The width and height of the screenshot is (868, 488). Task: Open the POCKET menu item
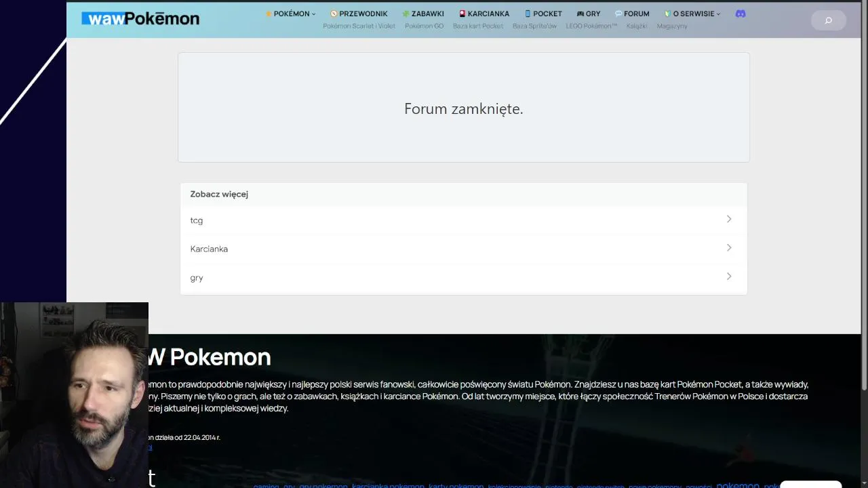pyautogui.click(x=543, y=14)
